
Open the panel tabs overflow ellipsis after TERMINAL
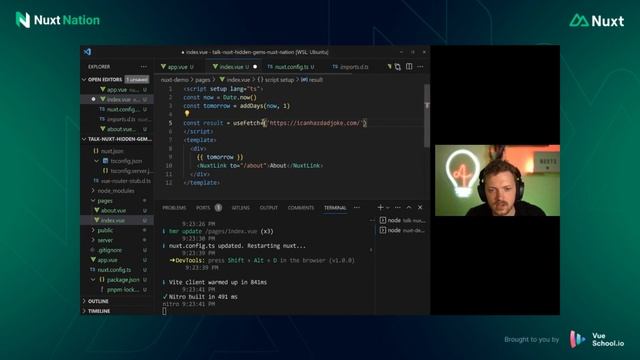point(357,207)
